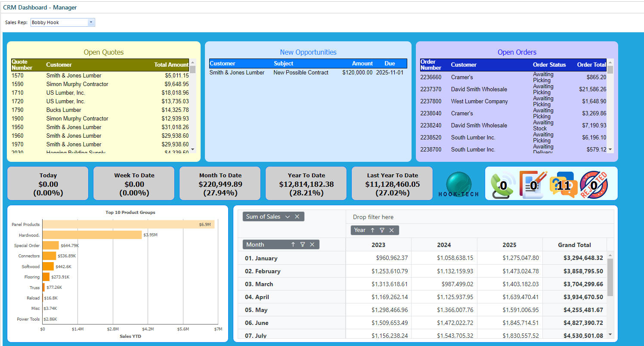Select order 2238240 David Smith Wholesale
This screenshot has width=644, height=346.
coord(513,125)
